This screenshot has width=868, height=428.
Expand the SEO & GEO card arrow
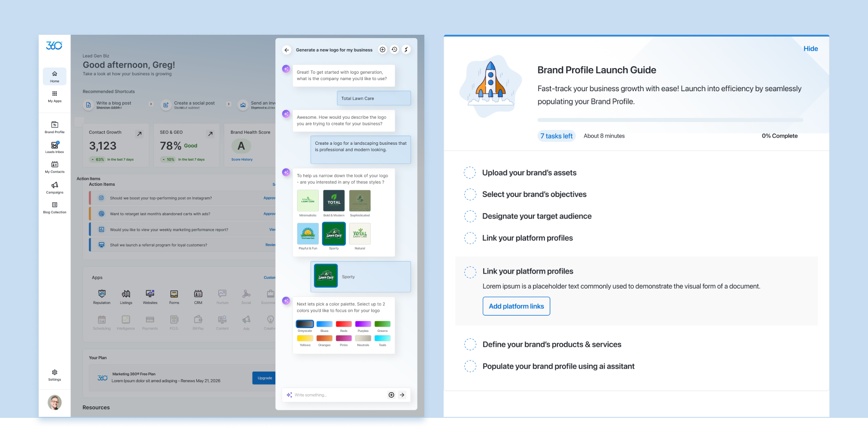(x=210, y=134)
